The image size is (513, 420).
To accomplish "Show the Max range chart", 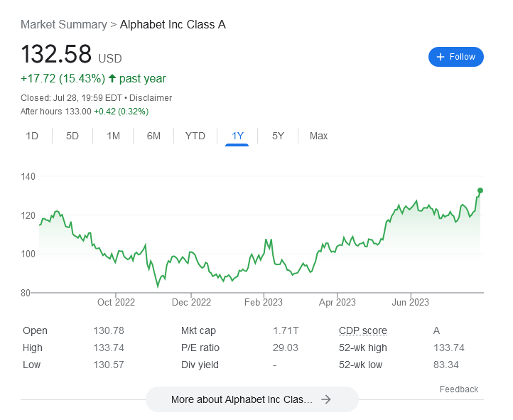I will click(x=318, y=136).
